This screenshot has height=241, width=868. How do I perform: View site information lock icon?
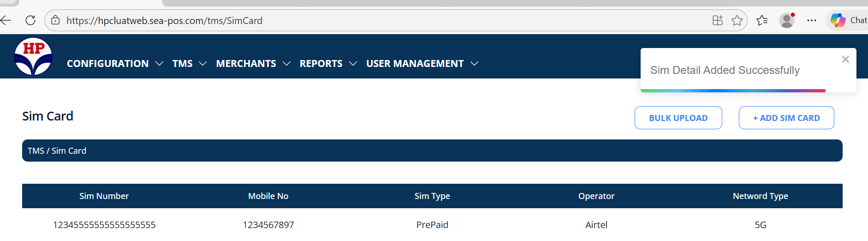click(55, 20)
